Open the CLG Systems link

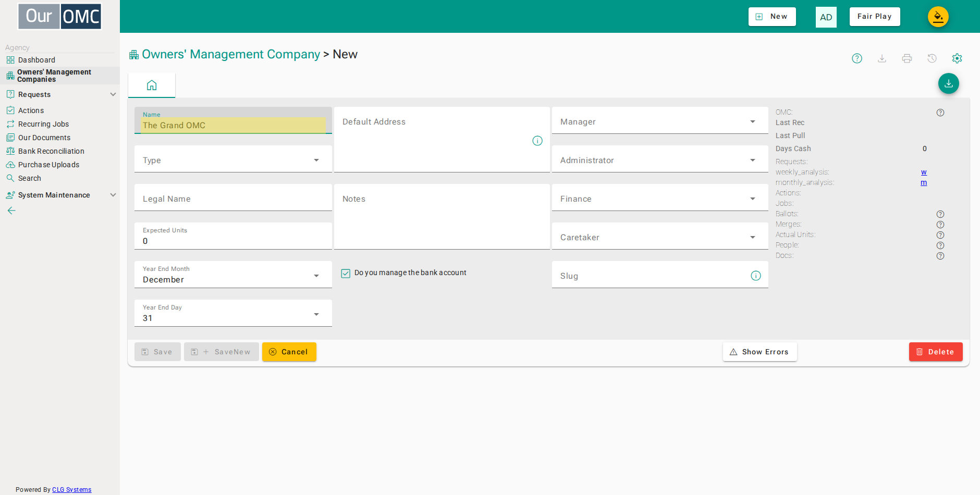72,490
